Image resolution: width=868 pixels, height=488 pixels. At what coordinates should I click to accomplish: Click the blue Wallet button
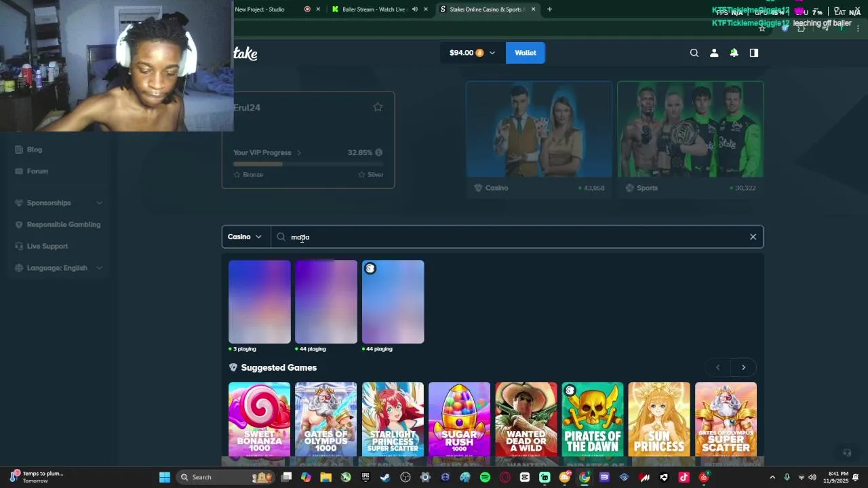525,53
